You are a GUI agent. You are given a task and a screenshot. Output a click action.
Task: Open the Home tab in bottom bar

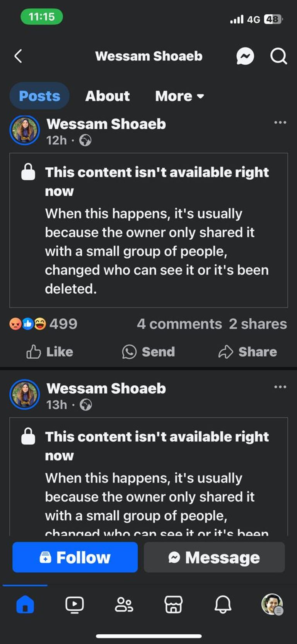pyautogui.click(x=25, y=604)
